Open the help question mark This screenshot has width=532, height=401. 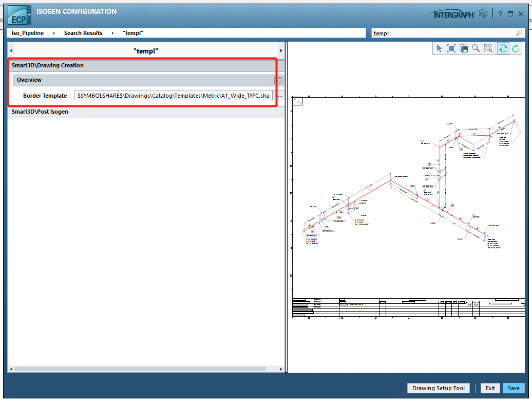[500, 14]
